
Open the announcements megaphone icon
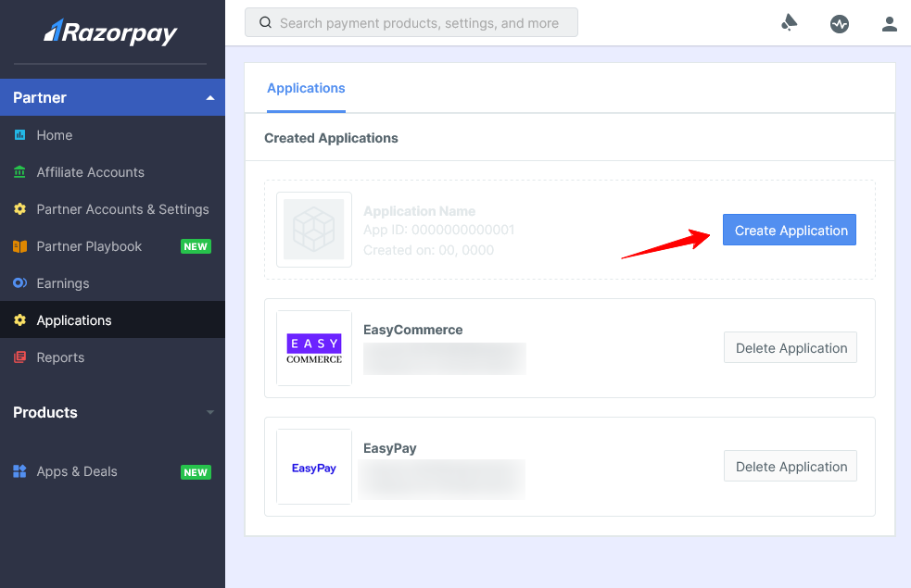tap(789, 22)
